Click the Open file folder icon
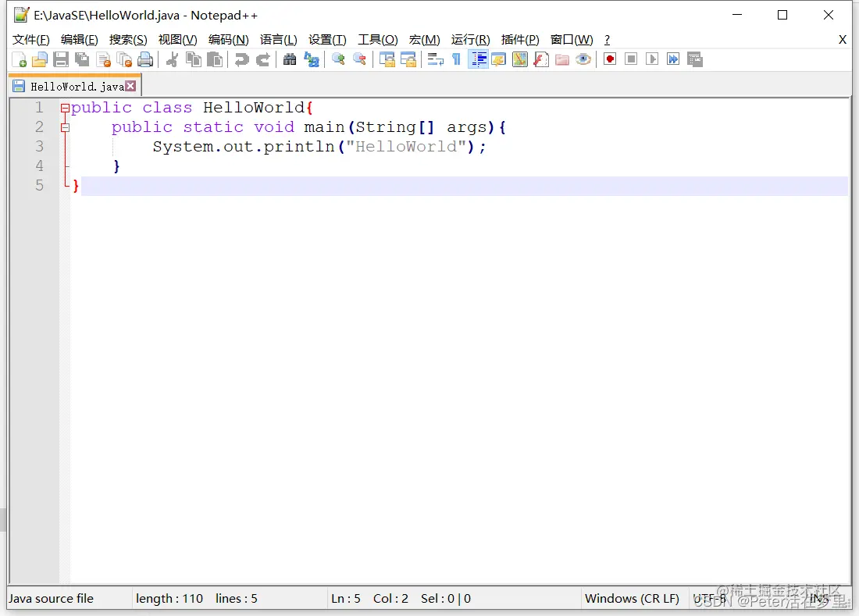Screen dimensions: 859x616 40,59
